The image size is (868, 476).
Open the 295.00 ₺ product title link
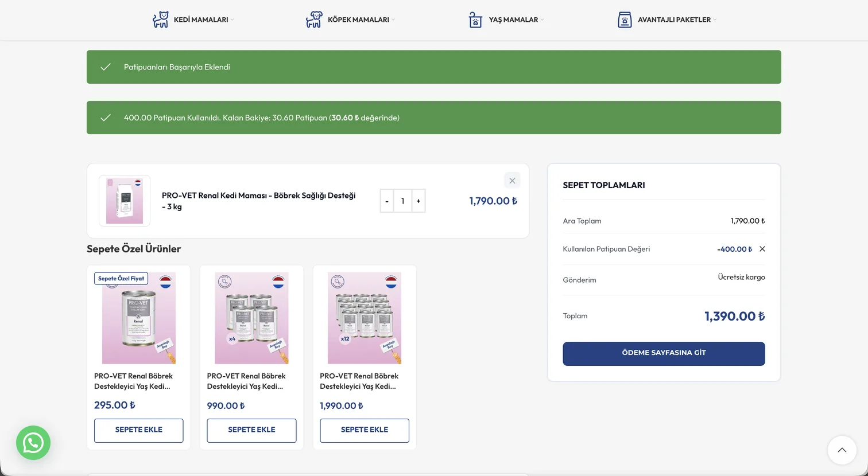pyautogui.click(x=133, y=381)
